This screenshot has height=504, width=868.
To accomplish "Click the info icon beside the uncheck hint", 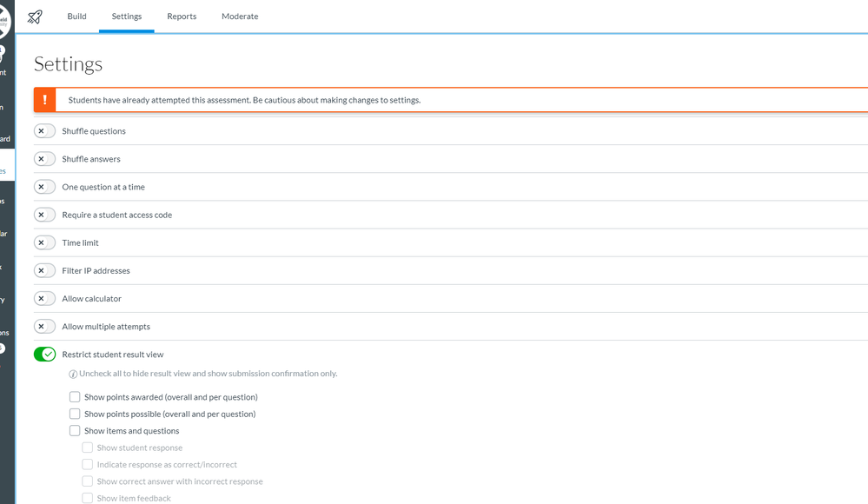I will coord(73,374).
